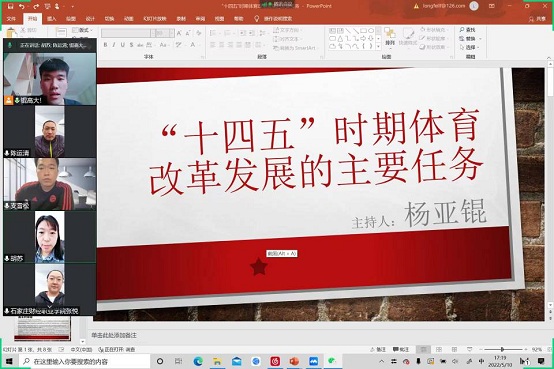The image size is (554, 369).
Task: Click the lightbulb Tell Me search
Action: point(257,18)
